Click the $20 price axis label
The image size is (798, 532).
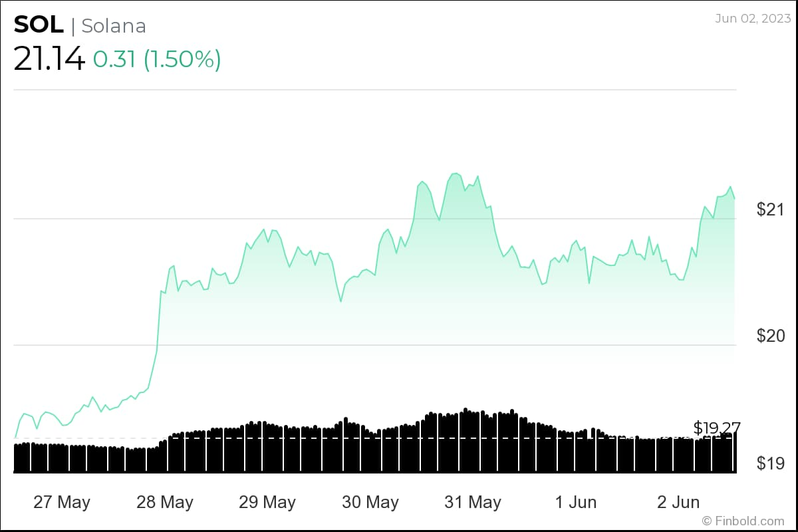(x=771, y=336)
